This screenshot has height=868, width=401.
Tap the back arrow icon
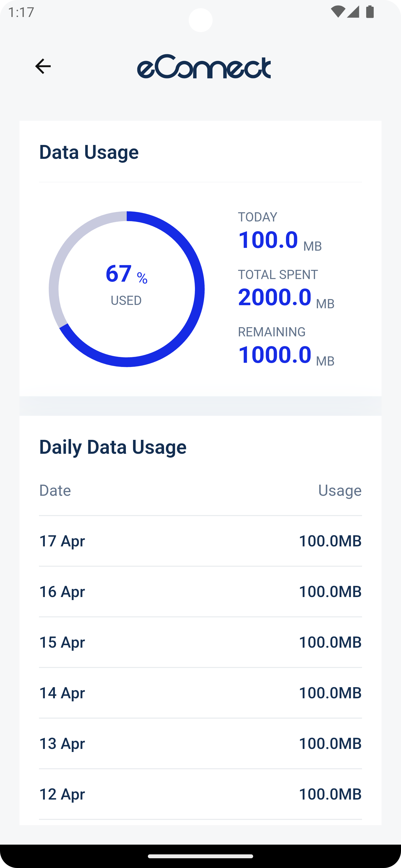click(x=43, y=66)
